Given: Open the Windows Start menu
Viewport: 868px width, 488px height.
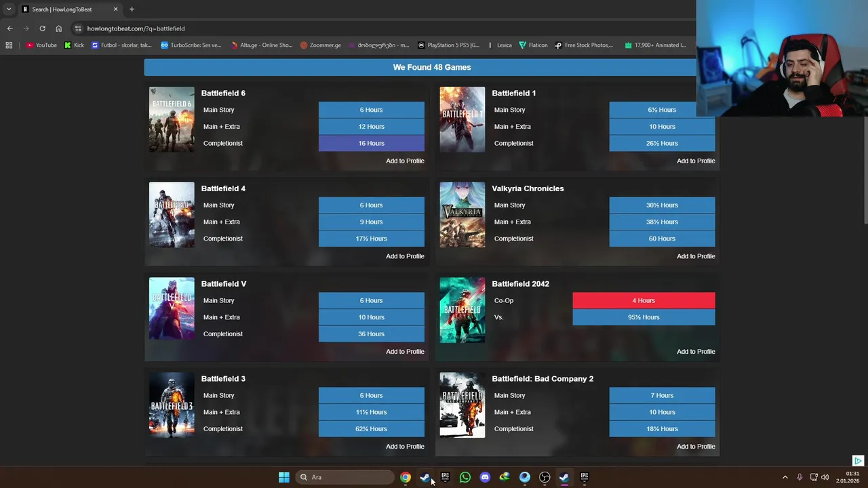Looking at the screenshot, I should coord(284,477).
